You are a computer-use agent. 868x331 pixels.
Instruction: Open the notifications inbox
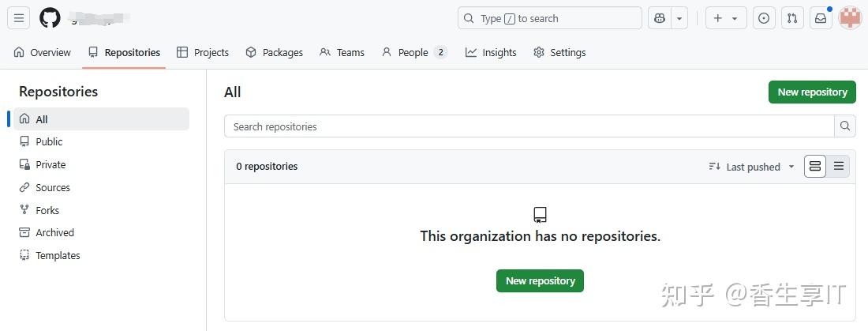pyautogui.click(x=821, y=18)
